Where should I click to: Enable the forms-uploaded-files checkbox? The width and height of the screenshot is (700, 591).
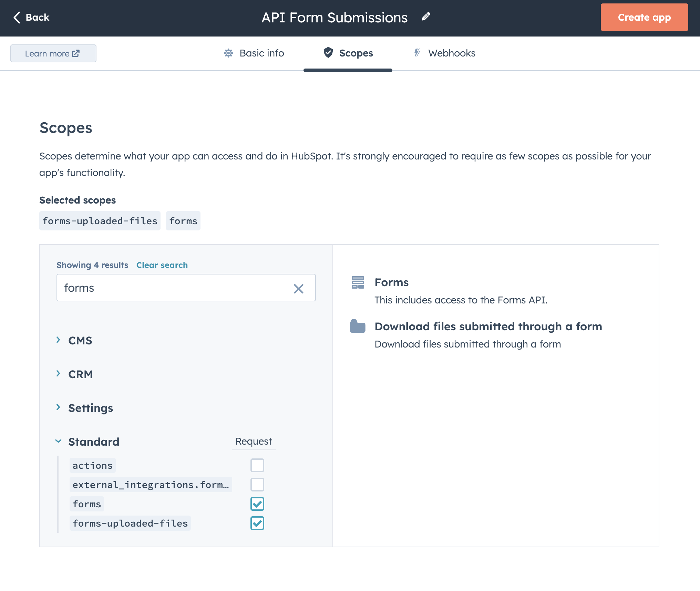(x=257, y=523)
